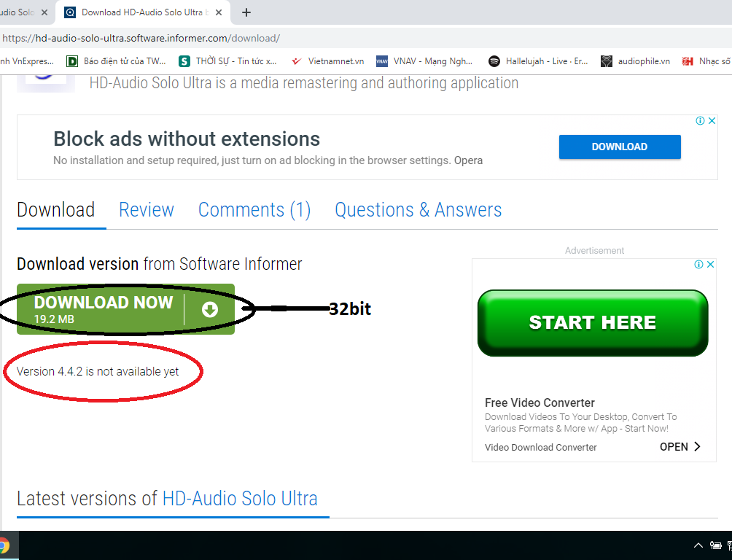Open the Comments (1) tab
Screen dimensions: 732x560
click(x=254, y=210)
